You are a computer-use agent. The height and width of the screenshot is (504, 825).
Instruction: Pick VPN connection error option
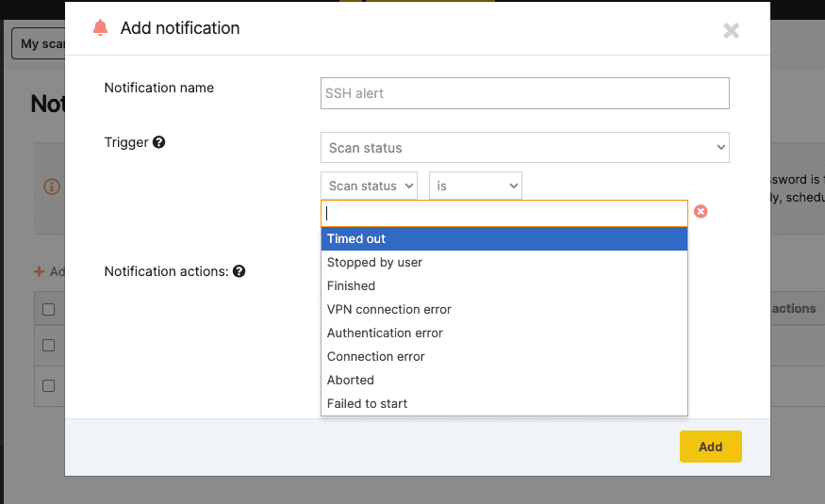tap(504, 310)
